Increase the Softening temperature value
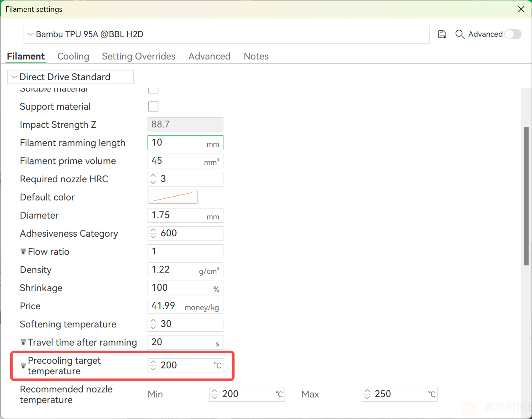The height and width of the screenshot is (419, 532). 153,321
